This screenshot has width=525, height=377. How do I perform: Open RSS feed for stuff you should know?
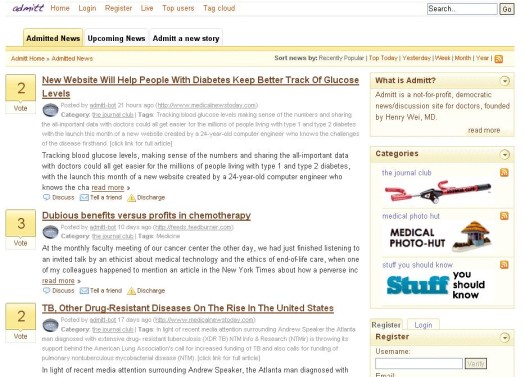(504, 265)
